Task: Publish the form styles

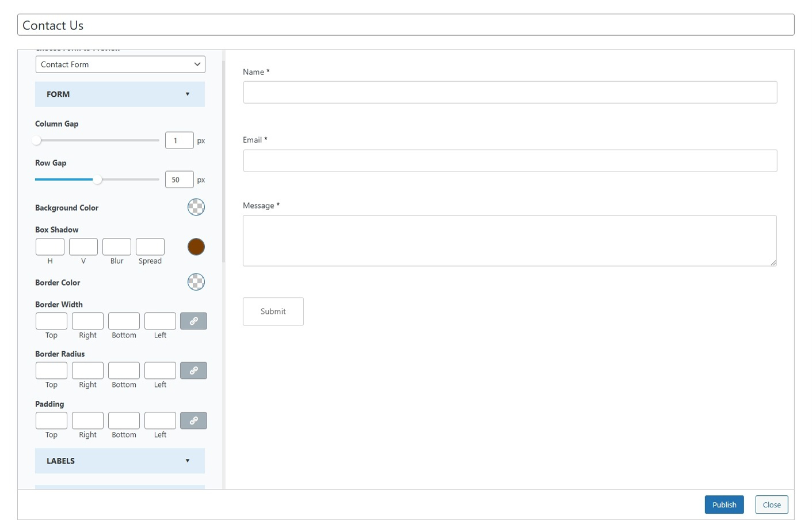Action: tap(724, 505)
